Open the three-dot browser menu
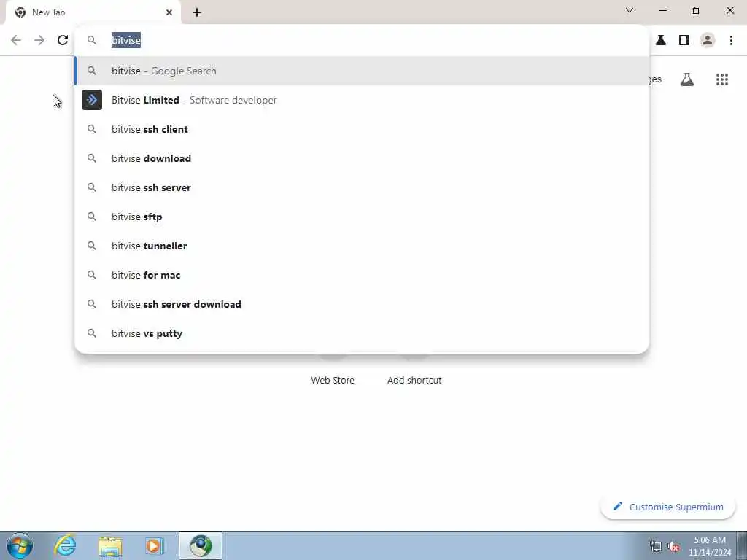This screenshot has width=747, height=560. [731, 40]
